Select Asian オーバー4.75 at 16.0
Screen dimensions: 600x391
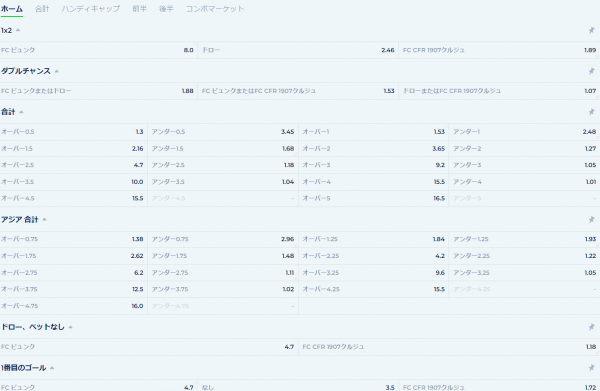[x=73, y=306]
